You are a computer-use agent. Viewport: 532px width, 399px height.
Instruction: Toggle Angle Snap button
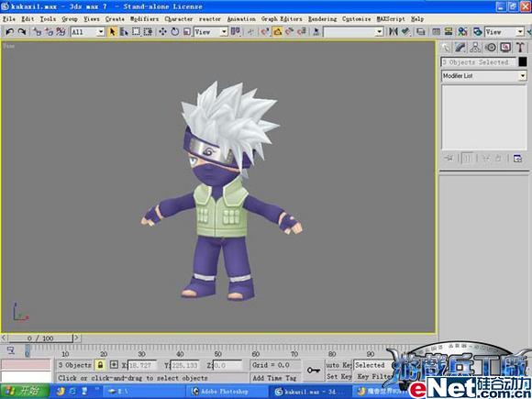[x=277, y=32]
